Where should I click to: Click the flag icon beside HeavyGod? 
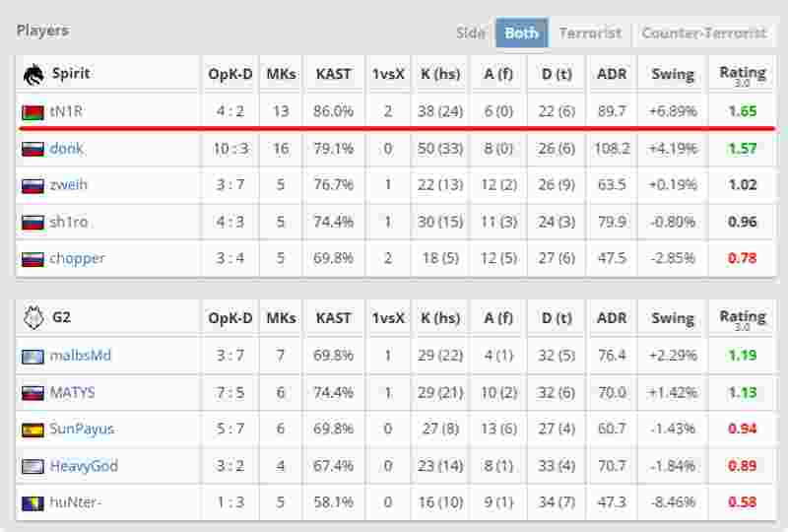(33, 467)
